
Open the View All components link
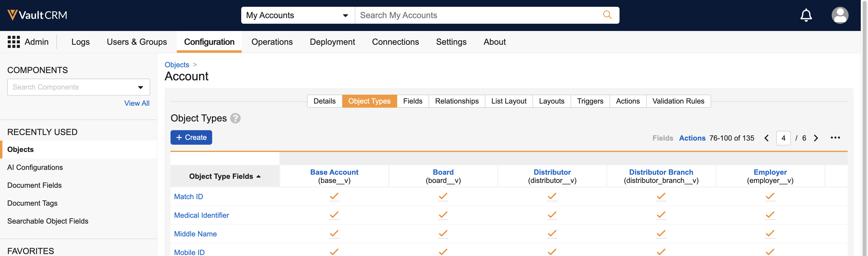136,103
